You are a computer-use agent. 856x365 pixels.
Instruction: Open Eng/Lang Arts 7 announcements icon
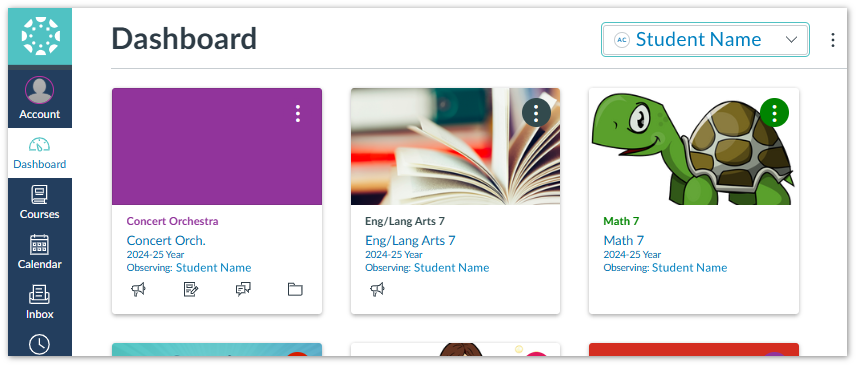coord(377,289)
